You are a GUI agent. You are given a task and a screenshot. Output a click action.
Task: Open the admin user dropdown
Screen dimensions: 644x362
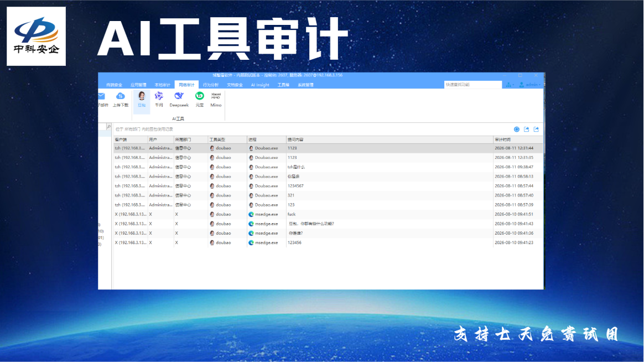530,85
